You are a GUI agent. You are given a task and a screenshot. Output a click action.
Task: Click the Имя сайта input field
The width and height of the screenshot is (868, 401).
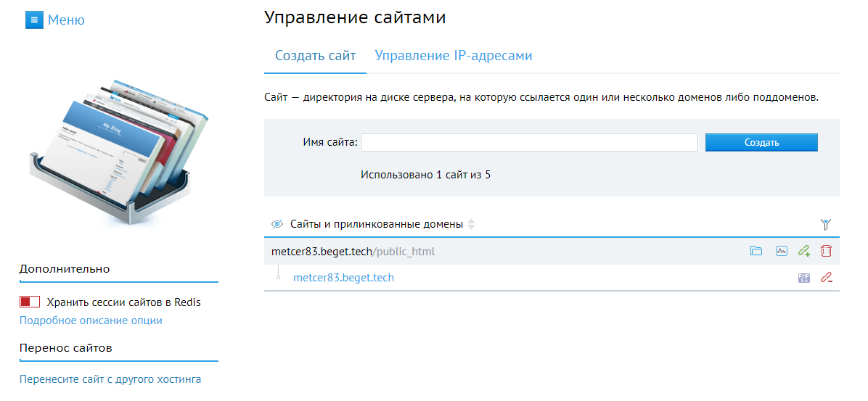(529, 142)
